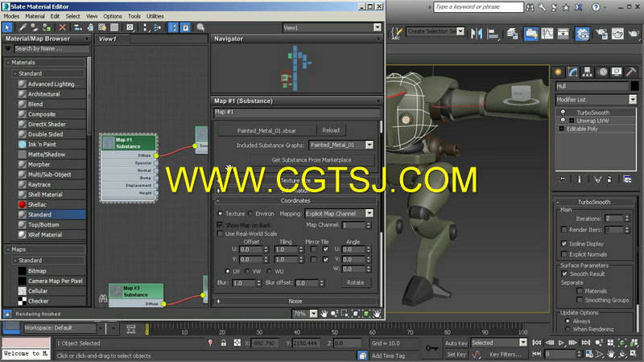644x362 pixels.
Task: Click the Auto Key button
Action: 456,343
